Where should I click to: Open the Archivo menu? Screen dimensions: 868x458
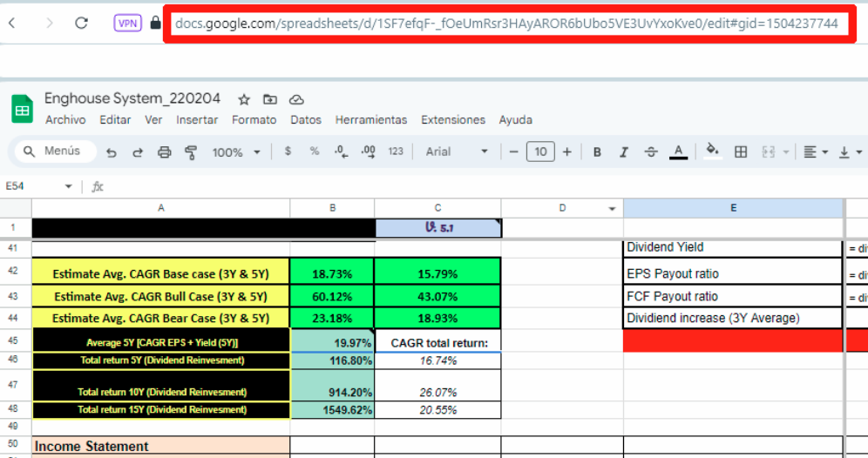coord(65,120)
